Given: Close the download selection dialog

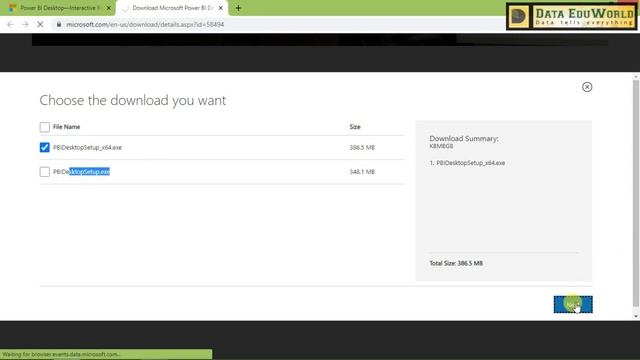Looking at the screenshot, I should click(587, 87).
